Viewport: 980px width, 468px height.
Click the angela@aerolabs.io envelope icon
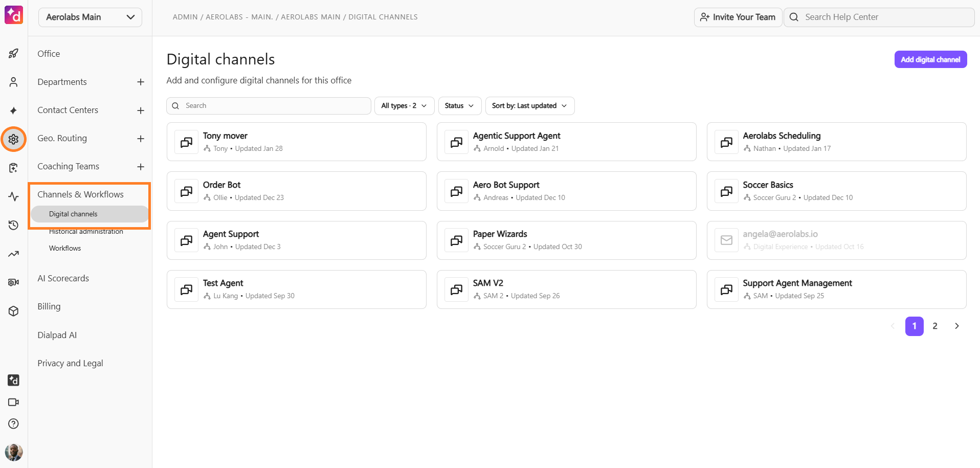727,240
